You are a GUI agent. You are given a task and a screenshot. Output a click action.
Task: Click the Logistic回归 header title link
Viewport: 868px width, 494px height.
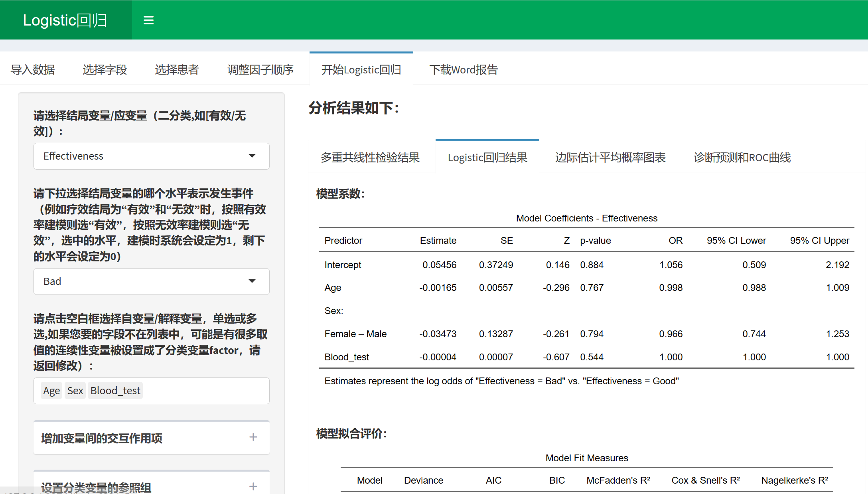tap(65, 20)
